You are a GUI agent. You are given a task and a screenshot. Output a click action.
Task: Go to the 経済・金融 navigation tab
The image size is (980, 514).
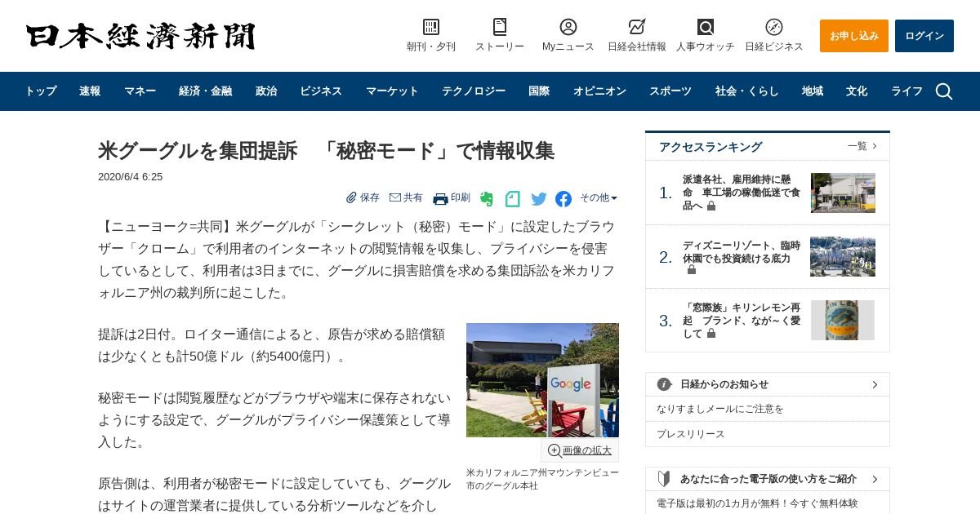[205, 91]
